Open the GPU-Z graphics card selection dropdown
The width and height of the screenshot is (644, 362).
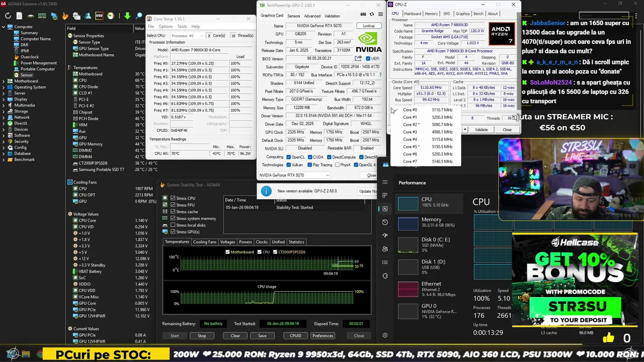click(294, 175)
